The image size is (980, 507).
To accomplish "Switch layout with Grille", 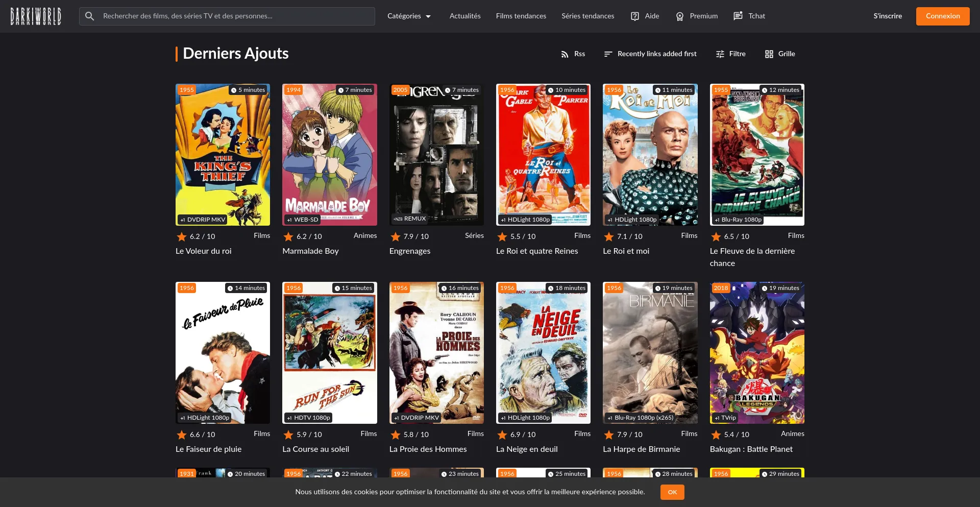I will [x=780, y=54].
